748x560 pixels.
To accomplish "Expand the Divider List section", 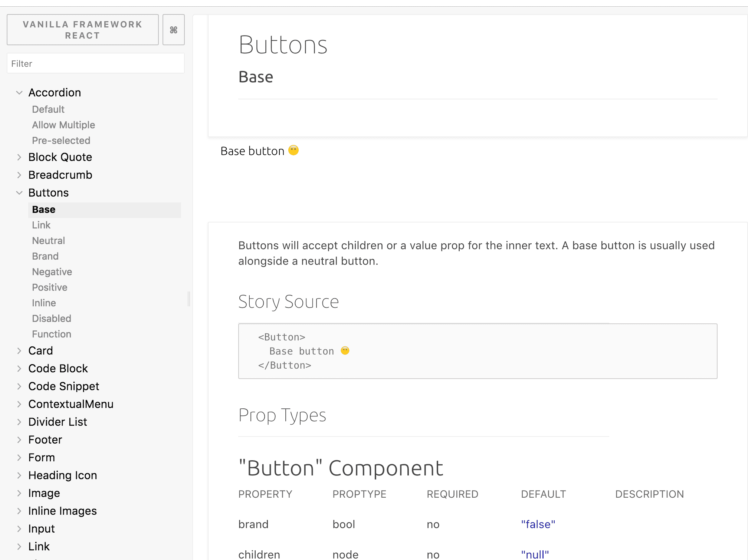I will [58, 422].
